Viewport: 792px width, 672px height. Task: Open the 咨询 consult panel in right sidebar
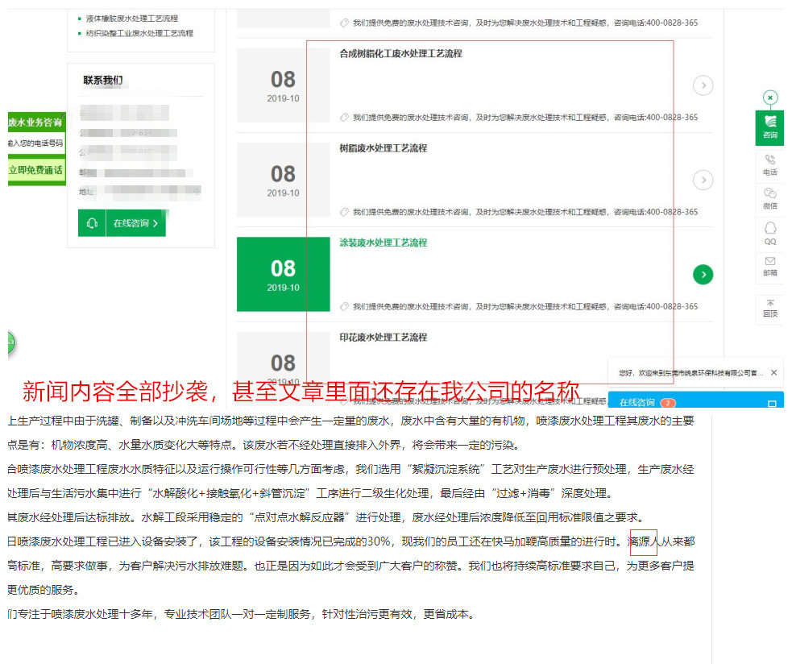[770, 127]
